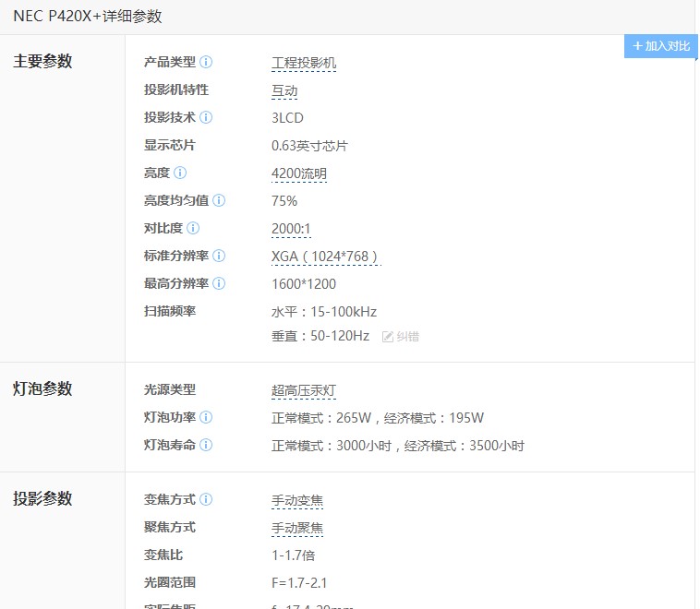Select the 0.63英寸芯片 value
The image size is (700, 609).
(x=309, y=146)
